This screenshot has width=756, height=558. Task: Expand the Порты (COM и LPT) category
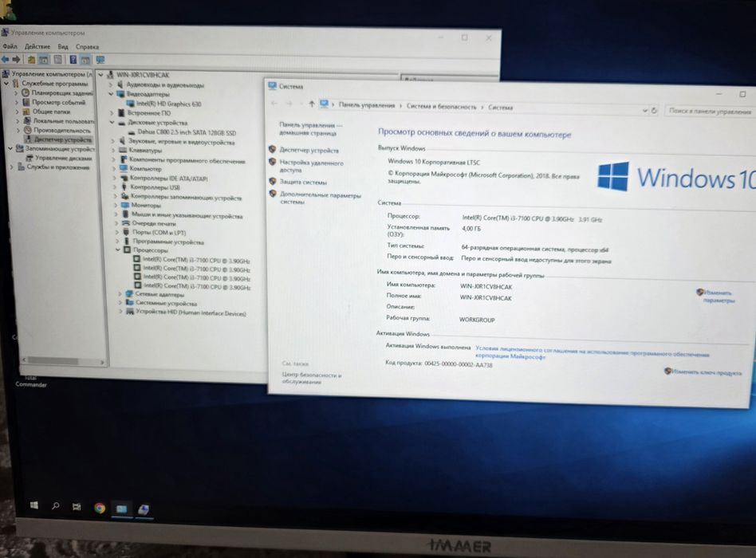point(116,232)
